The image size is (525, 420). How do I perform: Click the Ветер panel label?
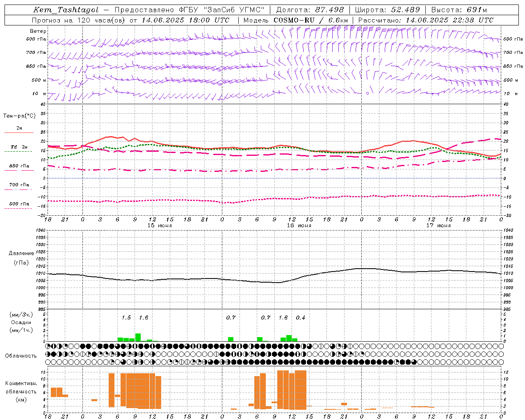[x=38, y=31]
